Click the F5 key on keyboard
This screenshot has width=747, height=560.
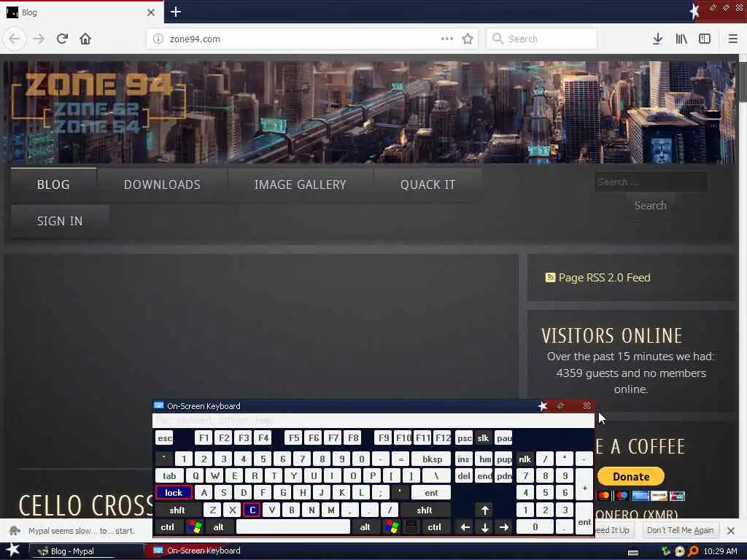coord(294,438)
